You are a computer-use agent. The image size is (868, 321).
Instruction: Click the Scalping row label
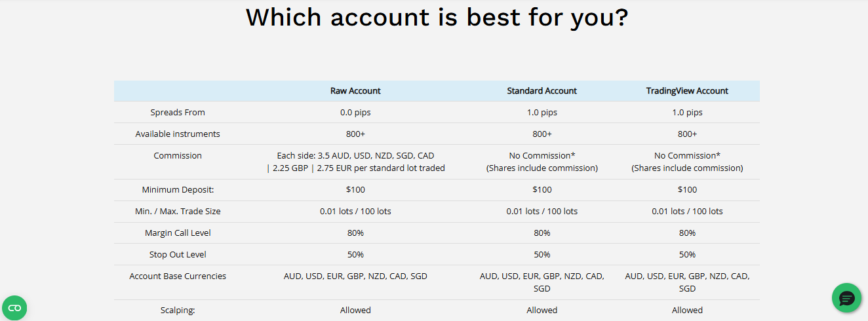pos(178,311)
